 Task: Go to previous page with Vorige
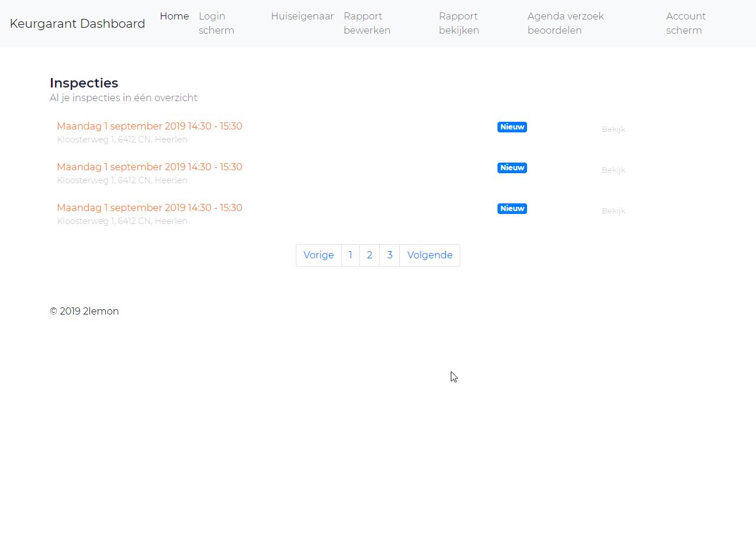point(318,255)
